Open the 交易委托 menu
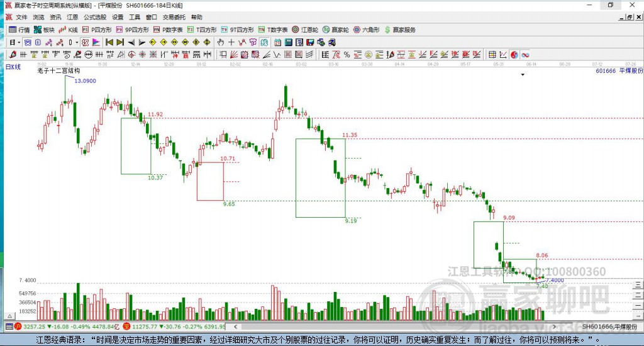The image size is (644, 346). point(174,17)
